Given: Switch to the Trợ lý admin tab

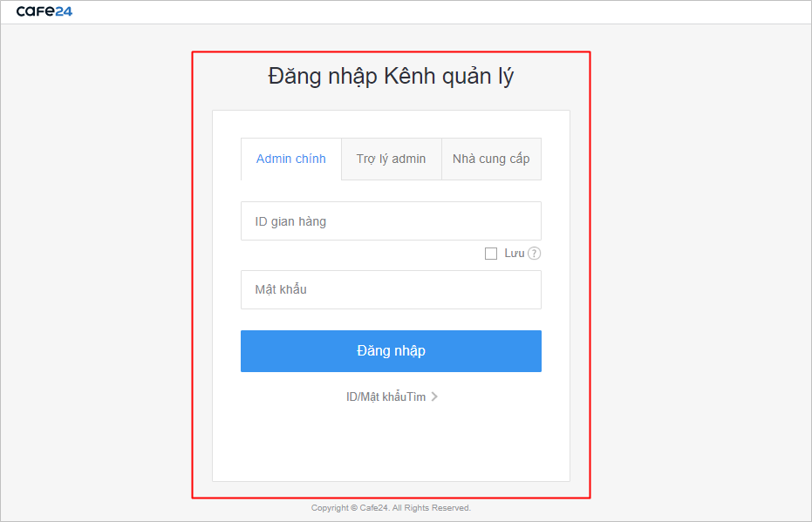Looking at the screenshot, I should tap(391, 159).
